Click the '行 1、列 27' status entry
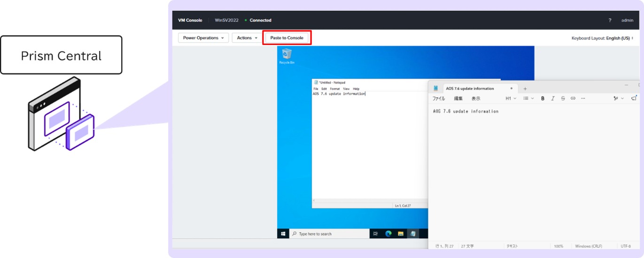This screenshot has width=644, height=258. pyautogui.click(x=444, y=246)
